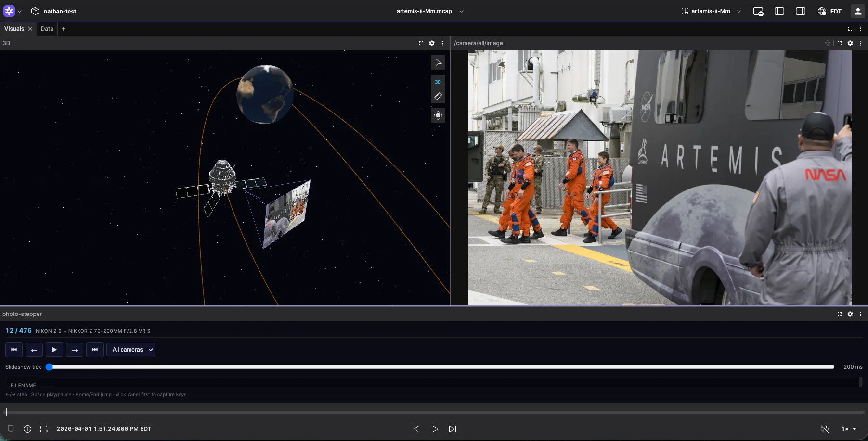The height and width of the screenshot is (441, 868).
Task: Open 3D panel more options menu
Action: tap(442, 43)
